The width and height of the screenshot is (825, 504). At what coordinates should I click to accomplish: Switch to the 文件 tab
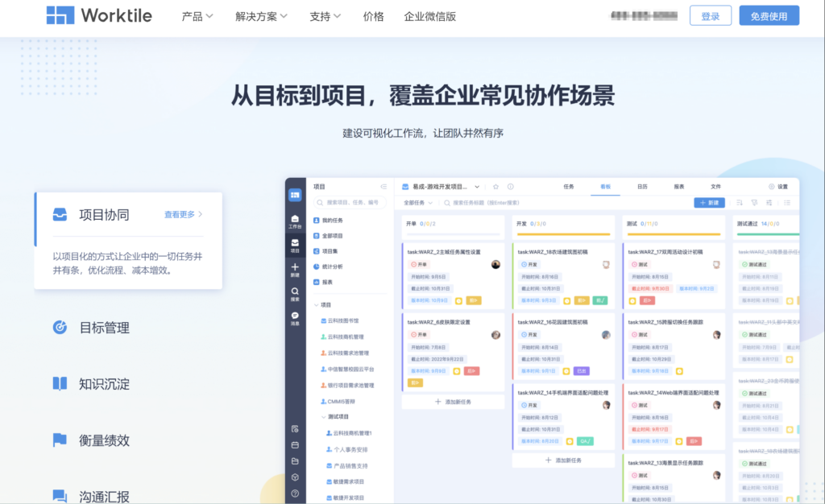pos(716,187)
